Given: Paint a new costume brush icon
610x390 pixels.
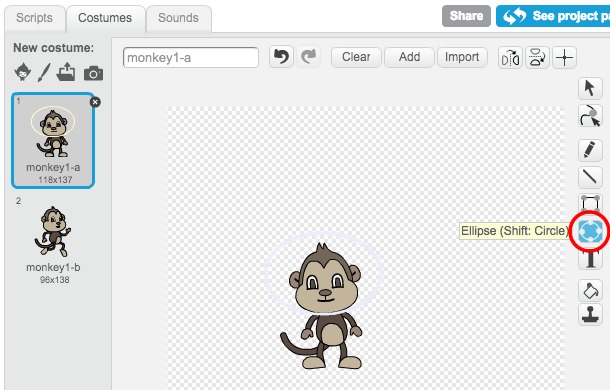Looking at the screenshot, I should point(44,72).
